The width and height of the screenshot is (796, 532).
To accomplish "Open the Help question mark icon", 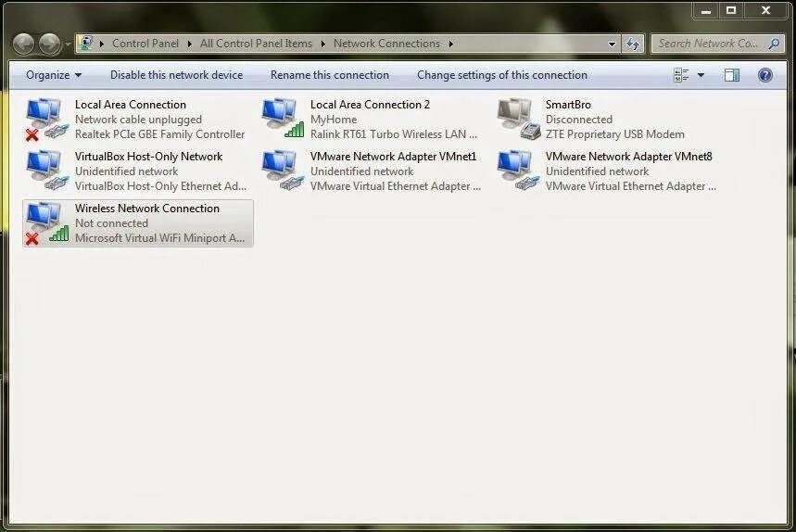I will pyautogui.click(x=765, y=75).
